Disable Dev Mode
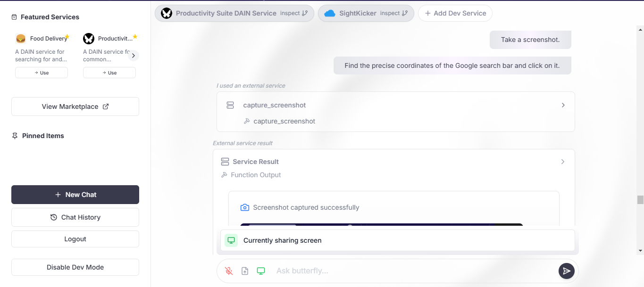Viewport: 644px width, 287px height. click(x=75, y=267)
